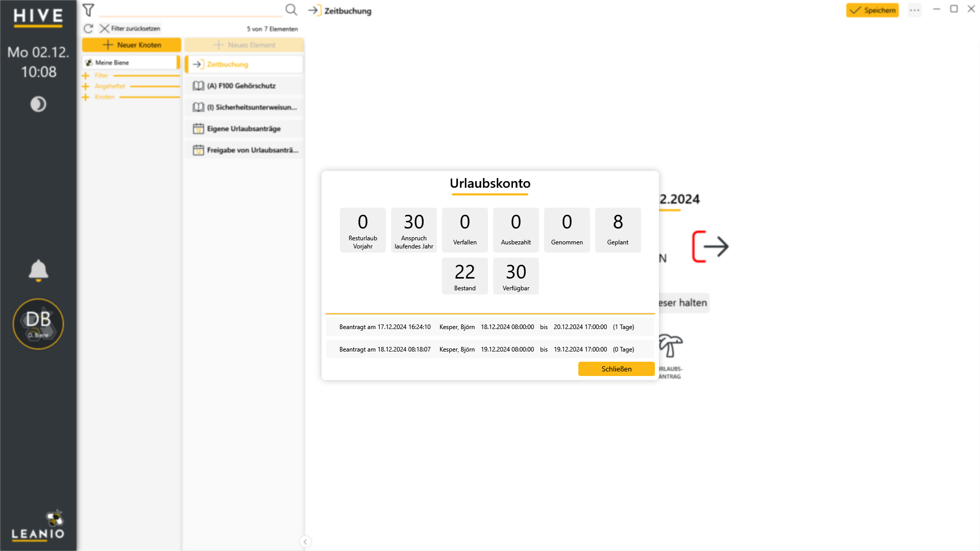Click the filter funnel icon

pos(88,10)
